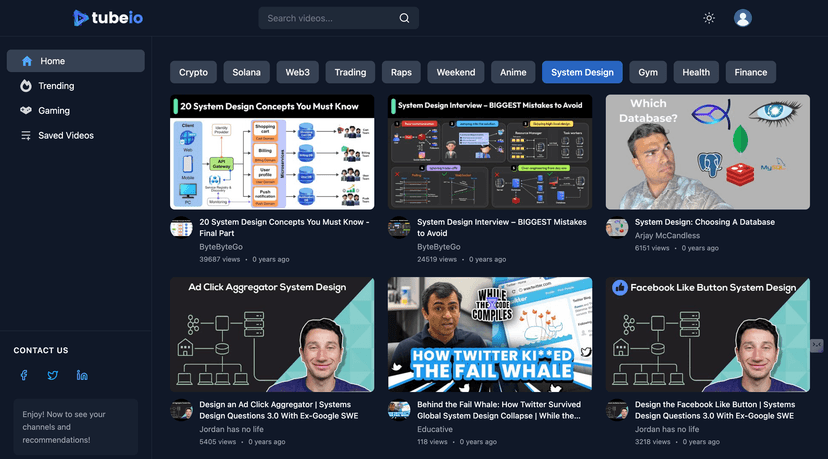Screen dimensions: 828x459
Task: Click the Saved Videos list icon
Action: 26,135
